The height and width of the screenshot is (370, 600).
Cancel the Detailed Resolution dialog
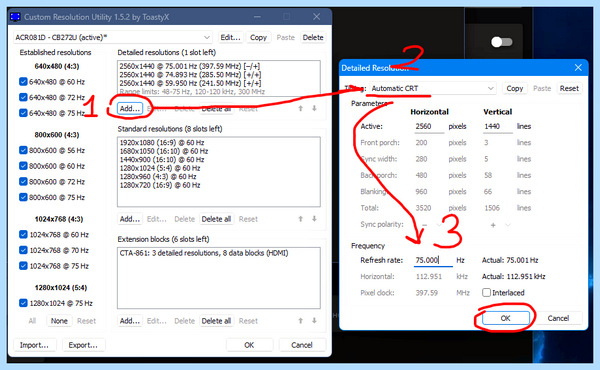click(x=558, y=318)
